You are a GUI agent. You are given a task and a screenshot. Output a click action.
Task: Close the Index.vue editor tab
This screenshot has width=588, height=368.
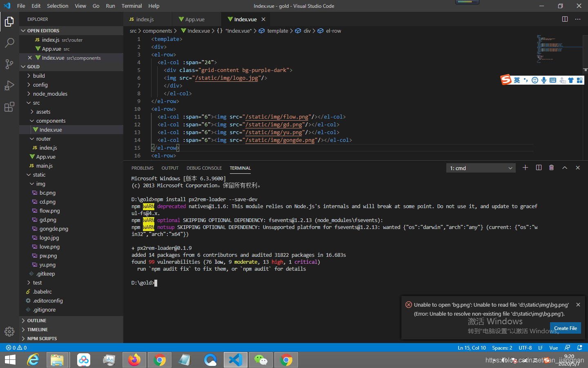point(263,19)
